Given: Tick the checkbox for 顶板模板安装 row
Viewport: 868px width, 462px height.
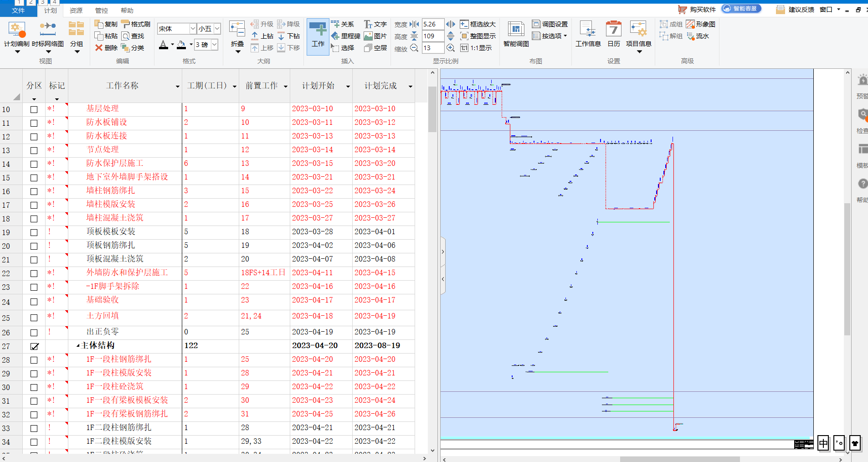Looking at the screenshot, I should [x=34, y=232].
